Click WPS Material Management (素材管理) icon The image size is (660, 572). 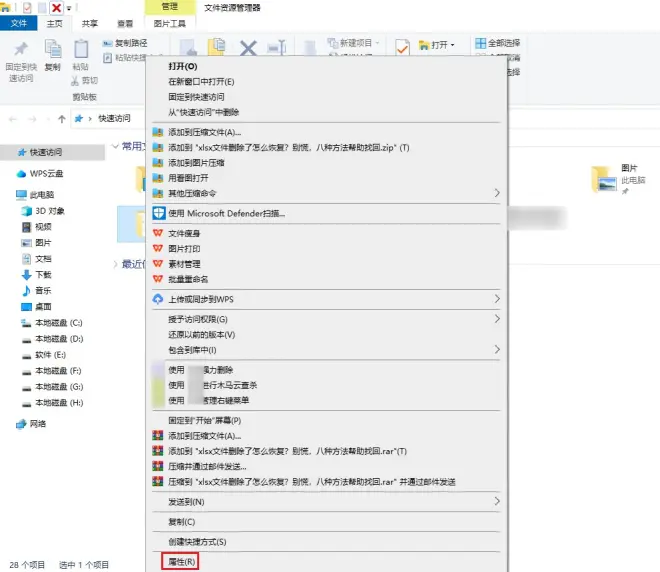pos(158,263)
